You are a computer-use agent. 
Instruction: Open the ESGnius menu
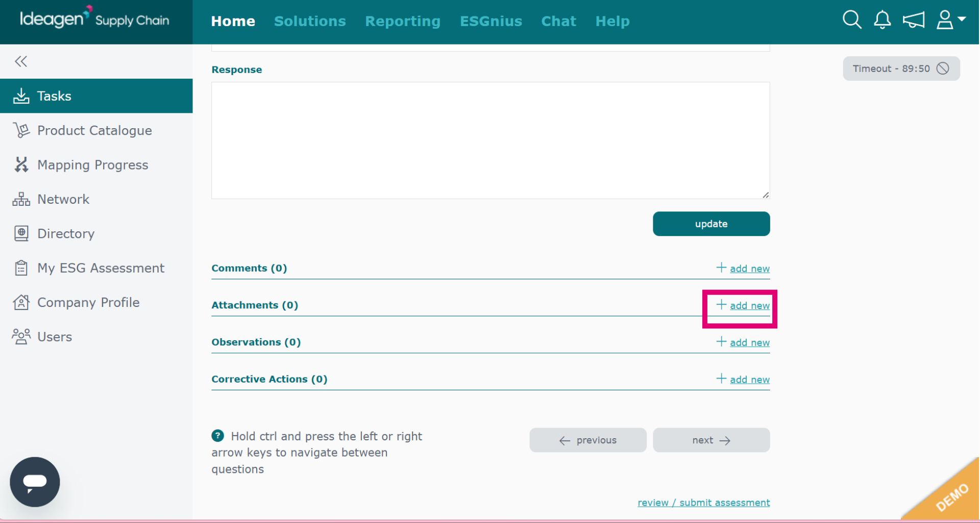pyautogui.click(x=491, y=21)
